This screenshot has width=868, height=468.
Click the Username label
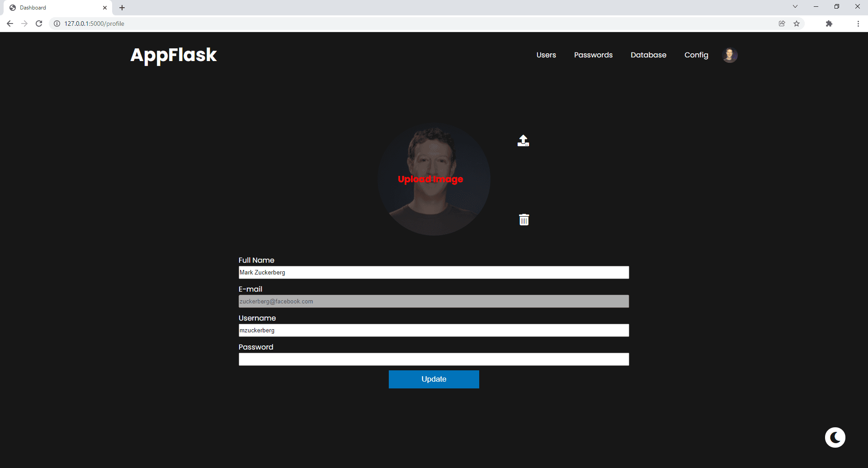click(x=257, y=318)
